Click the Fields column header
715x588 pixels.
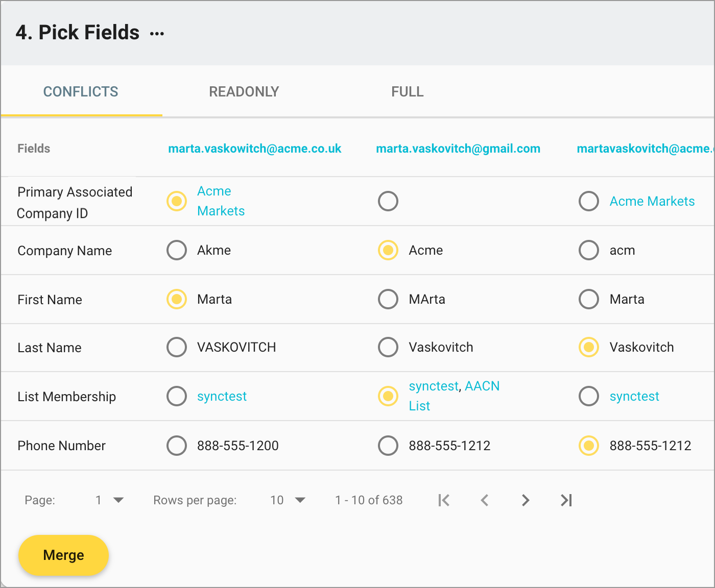point(34,149)
